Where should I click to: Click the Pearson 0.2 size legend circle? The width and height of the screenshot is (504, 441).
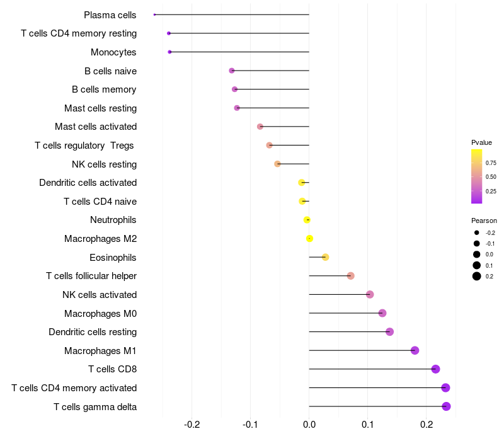tap(477, 276)
